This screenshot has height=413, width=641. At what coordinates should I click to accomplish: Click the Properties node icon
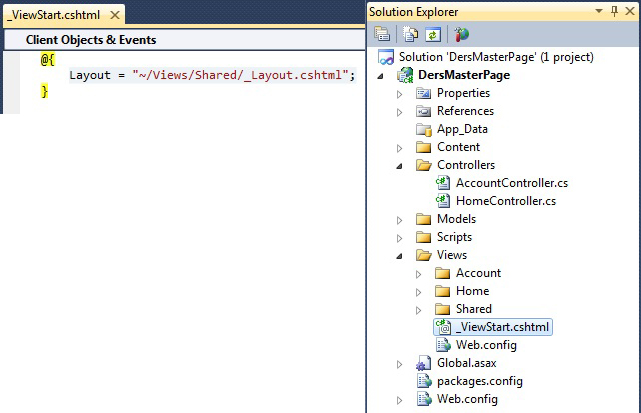[x=424, y=93]
